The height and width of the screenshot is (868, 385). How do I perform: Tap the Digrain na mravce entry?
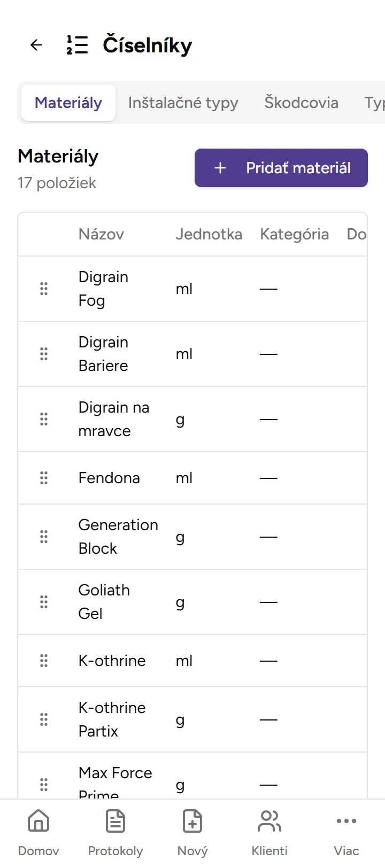[114, 419]
